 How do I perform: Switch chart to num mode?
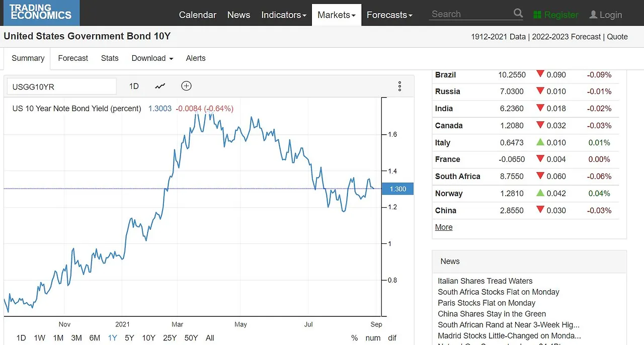(373, 338)
